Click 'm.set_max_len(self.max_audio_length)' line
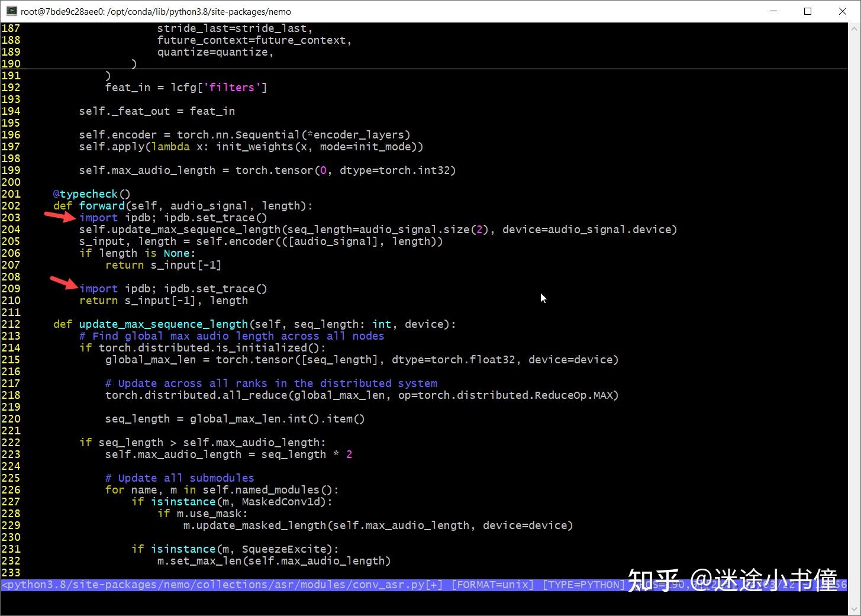Viewport: 861px width, 616px height. pyautogui.click(x=274, y=561)
